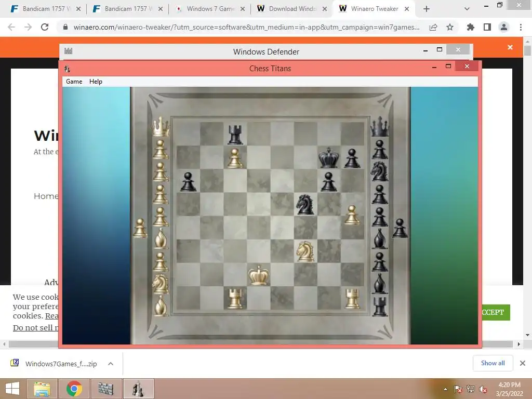The image size is (532, 399).
Task: Select the black pawn on the left edge
Action: 188,181
